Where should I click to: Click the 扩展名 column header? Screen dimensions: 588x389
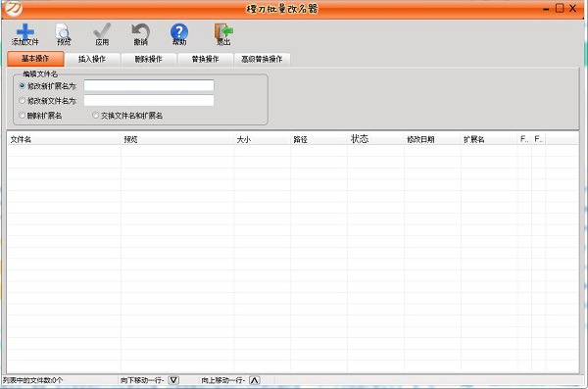489,139
